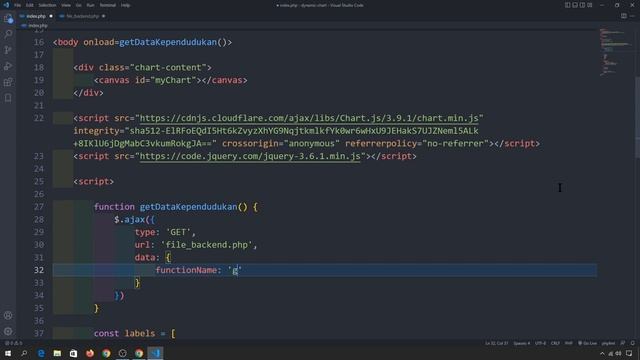Open the Manage gear icon
The width and height of the screenshot is (640, 360).
tap(8, 331)
